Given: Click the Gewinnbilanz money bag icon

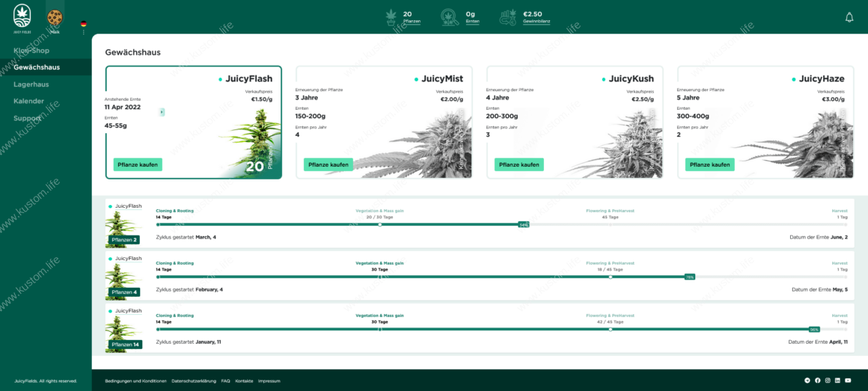Looking at the screenshot, I should tap(508, 18).
